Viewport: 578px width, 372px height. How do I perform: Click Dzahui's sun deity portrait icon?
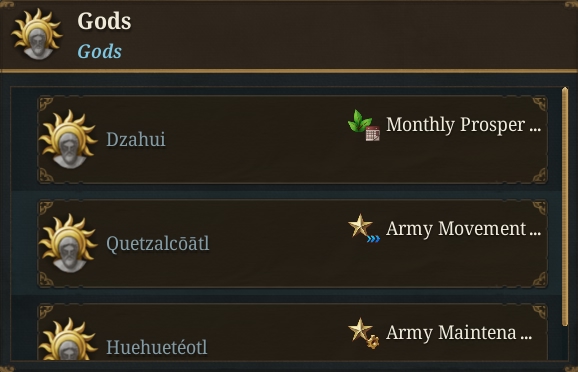coord(68,139)
